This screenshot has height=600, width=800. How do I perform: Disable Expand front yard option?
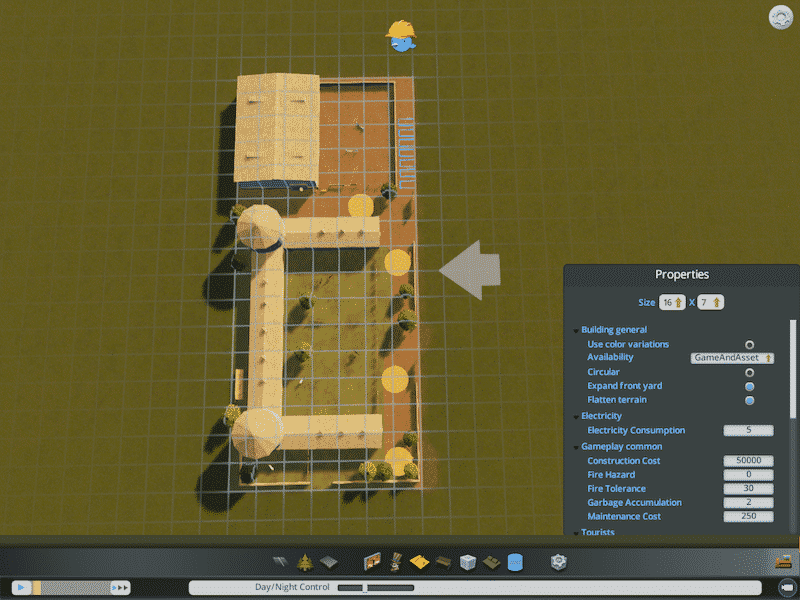click(749, 386)
